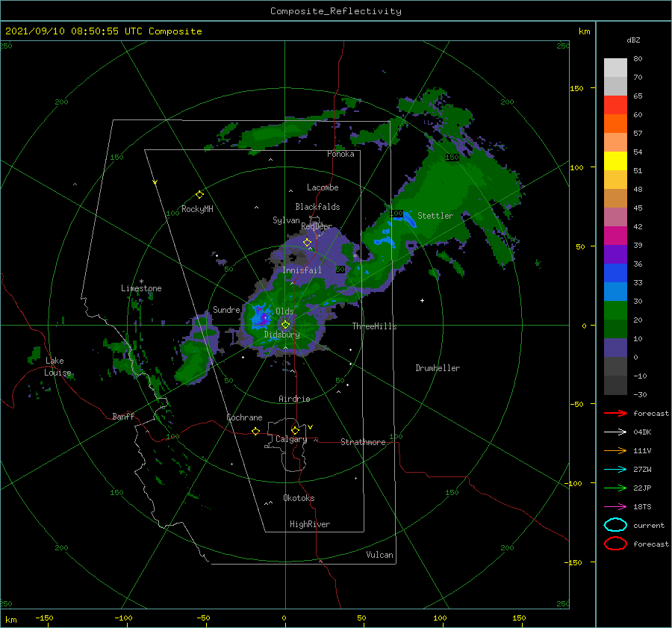Click the blue reflectivity cell left of Stettler
672x628 pixels.
point(404,218)
